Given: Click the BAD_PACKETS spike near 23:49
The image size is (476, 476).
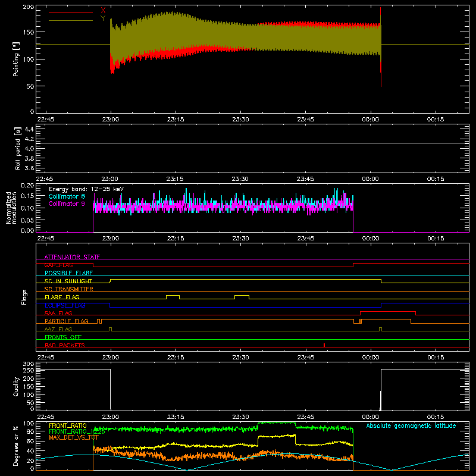Looking at the screenshot, I should point(324,345).
